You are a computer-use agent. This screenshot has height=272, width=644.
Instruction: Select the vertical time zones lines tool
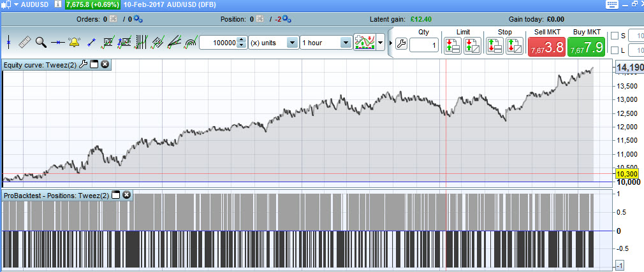pyautogui.click(x=141, y=42)
